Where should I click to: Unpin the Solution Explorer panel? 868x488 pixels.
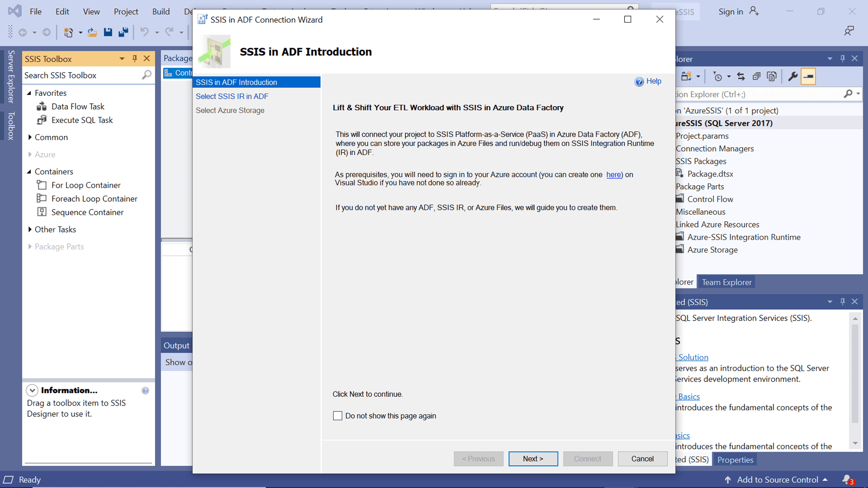842,59
